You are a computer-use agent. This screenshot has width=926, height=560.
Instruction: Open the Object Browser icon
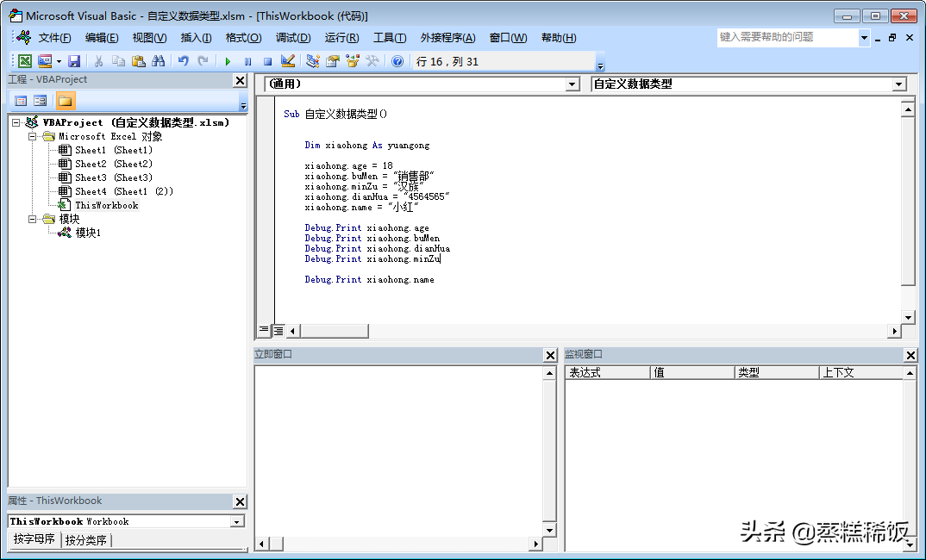(354, 60)
